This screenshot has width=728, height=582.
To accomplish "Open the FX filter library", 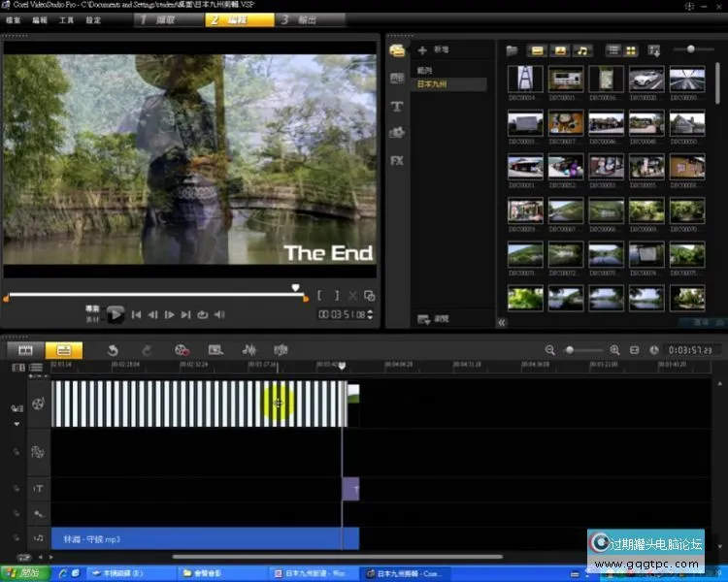I will [397, 160].
